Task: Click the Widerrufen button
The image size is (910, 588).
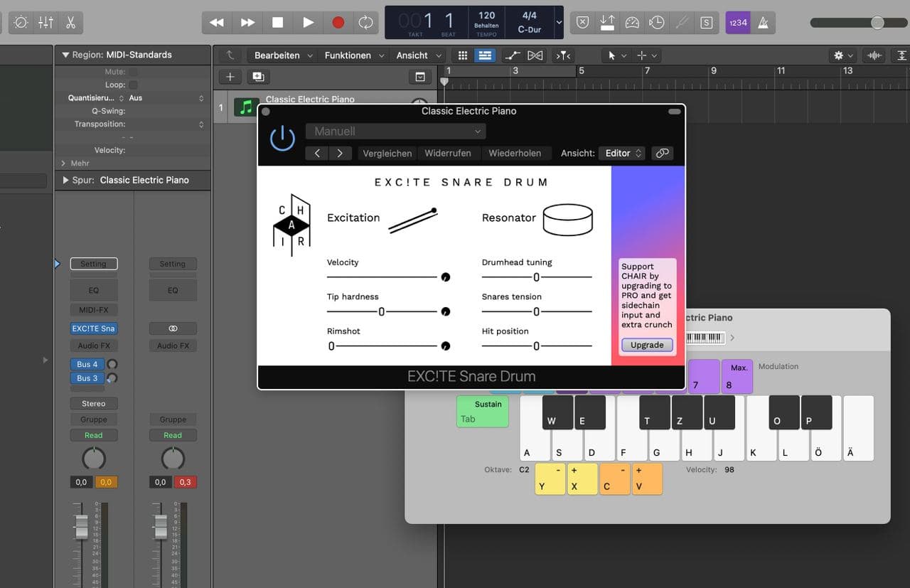Action: tap(449, 153)
